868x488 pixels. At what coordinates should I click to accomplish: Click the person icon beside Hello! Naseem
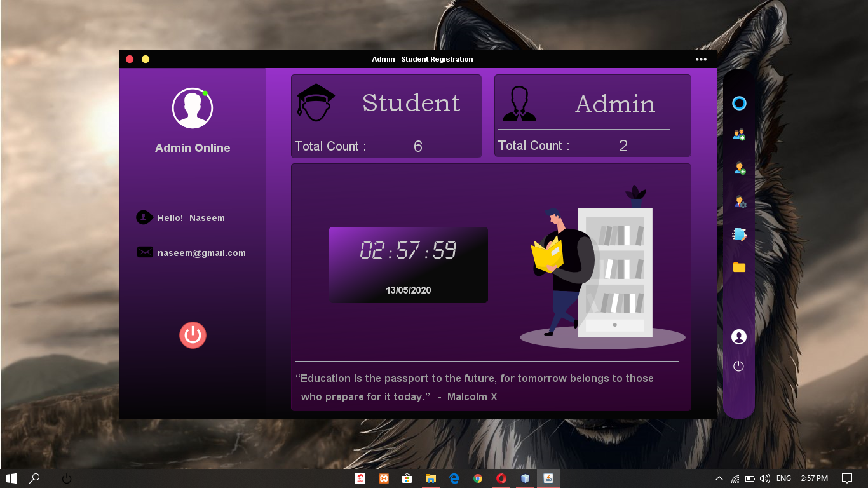(x=144, y=217)
